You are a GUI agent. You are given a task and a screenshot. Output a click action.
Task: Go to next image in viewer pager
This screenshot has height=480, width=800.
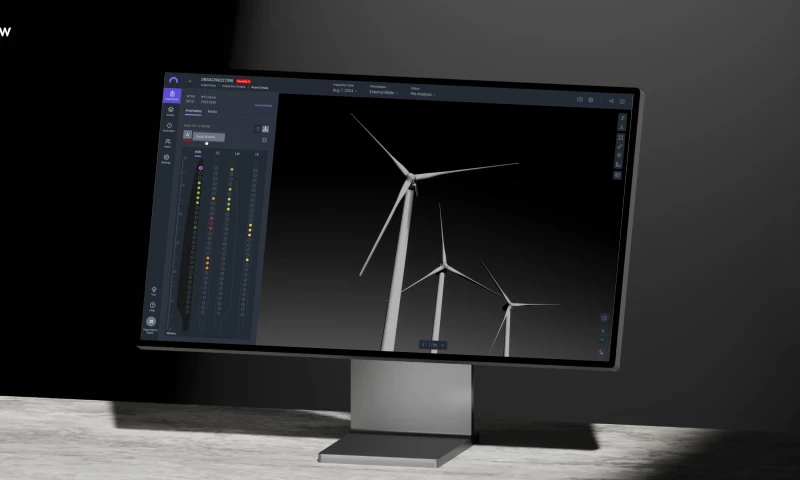coord(443,345)
